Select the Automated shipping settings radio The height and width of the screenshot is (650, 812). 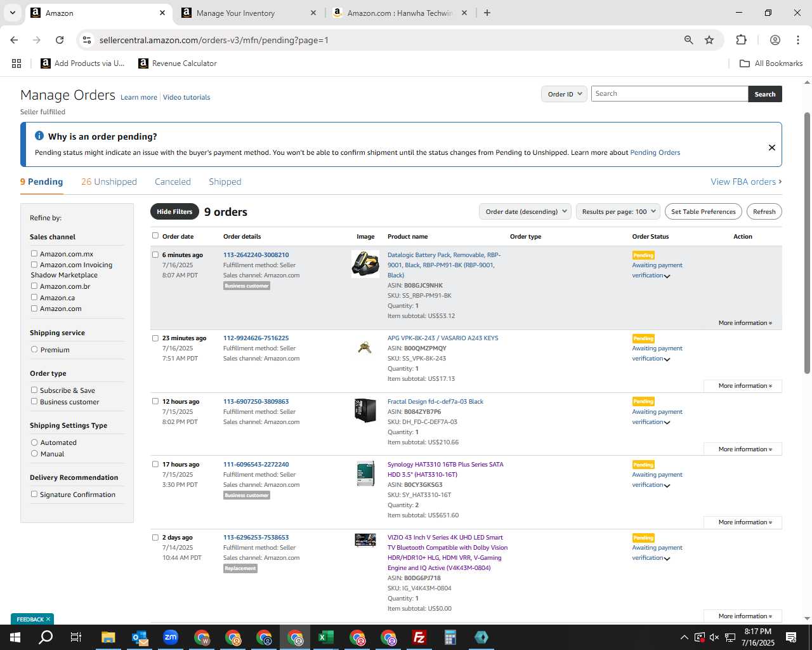click(x=34, y=442)
